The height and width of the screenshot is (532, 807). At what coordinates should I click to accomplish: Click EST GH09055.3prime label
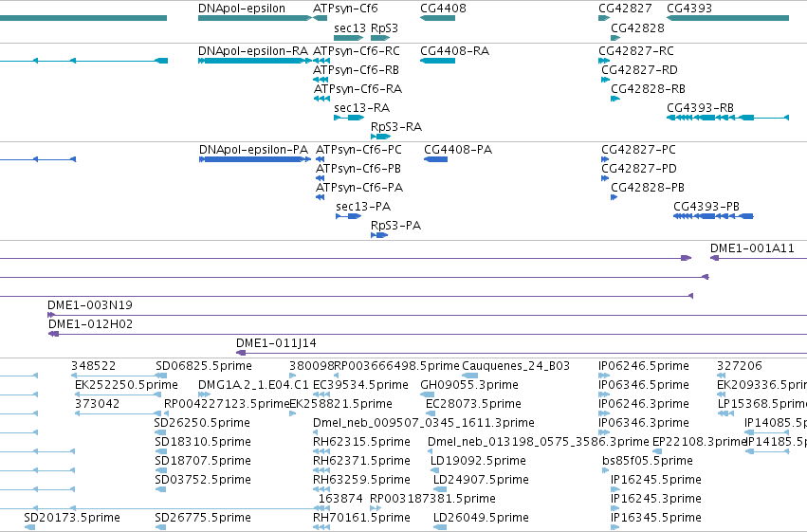pyautogui.click(x=469, y=385)
